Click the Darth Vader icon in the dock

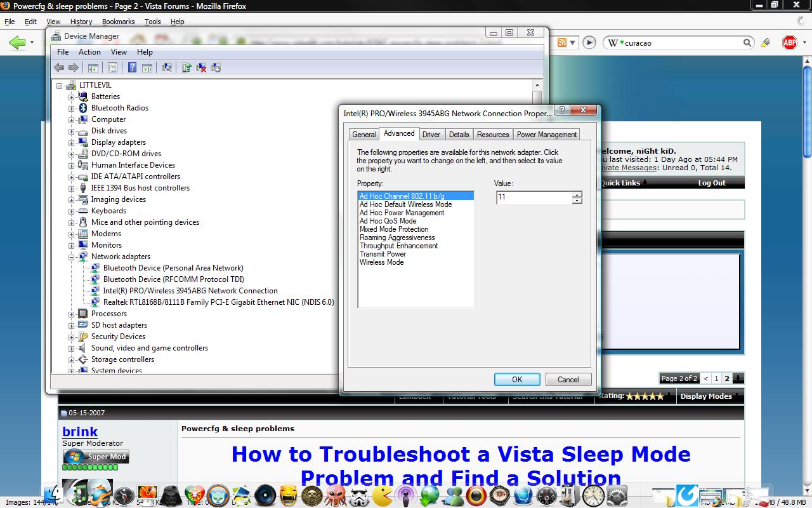172,495
